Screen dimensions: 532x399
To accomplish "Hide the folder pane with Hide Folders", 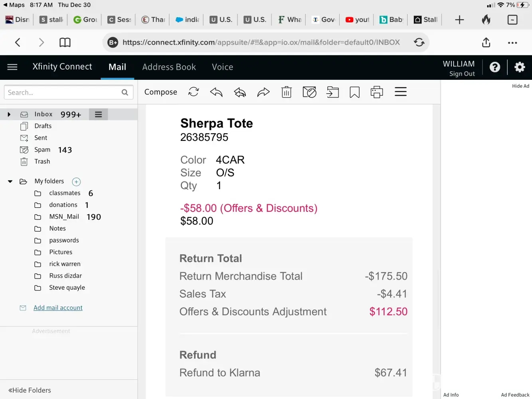I will (x=30, y=390).
